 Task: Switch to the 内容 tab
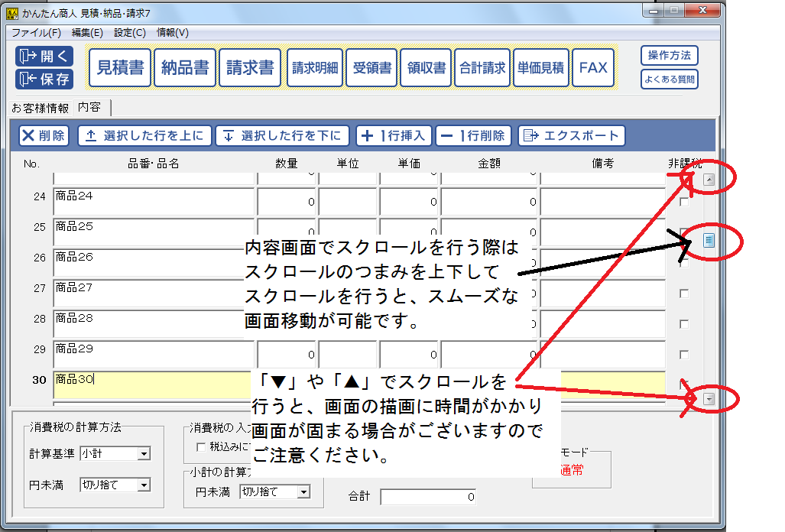pos(89,107)
